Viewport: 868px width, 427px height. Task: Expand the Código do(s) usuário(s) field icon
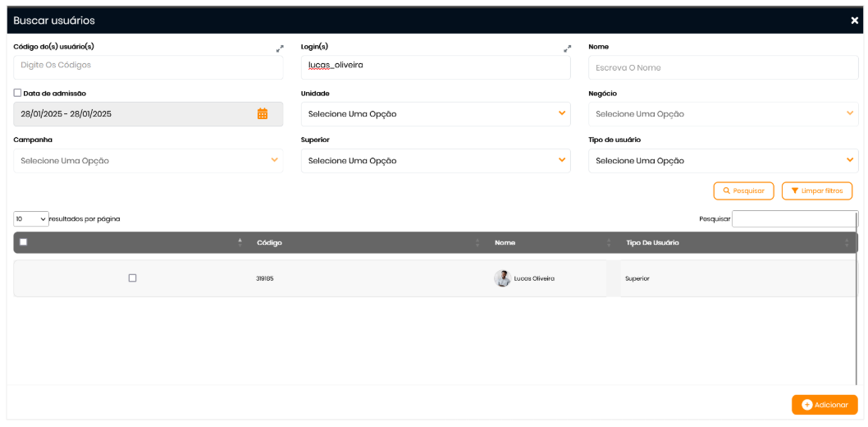tap(280, 48)
